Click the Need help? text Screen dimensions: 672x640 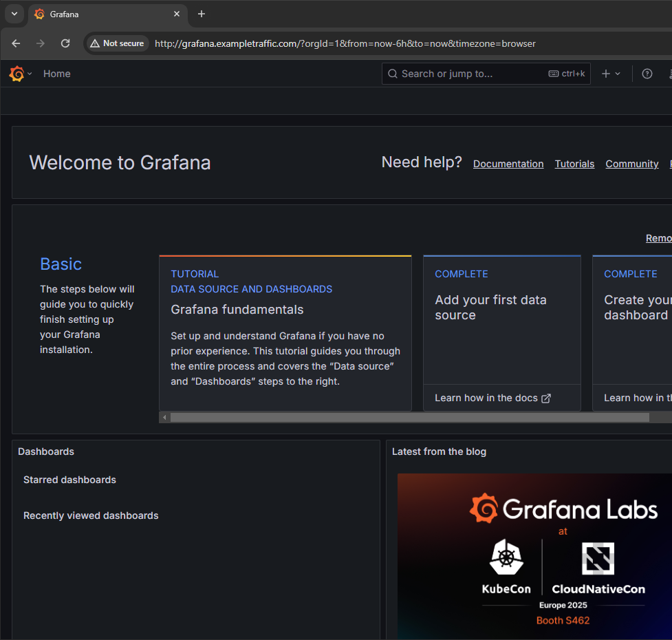(x=422, y=162)
